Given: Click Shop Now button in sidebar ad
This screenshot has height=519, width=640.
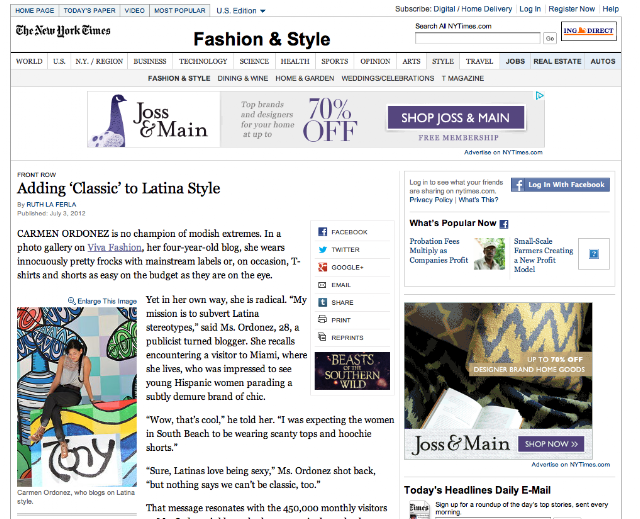Looking at the screenshot, I should 551,444.
